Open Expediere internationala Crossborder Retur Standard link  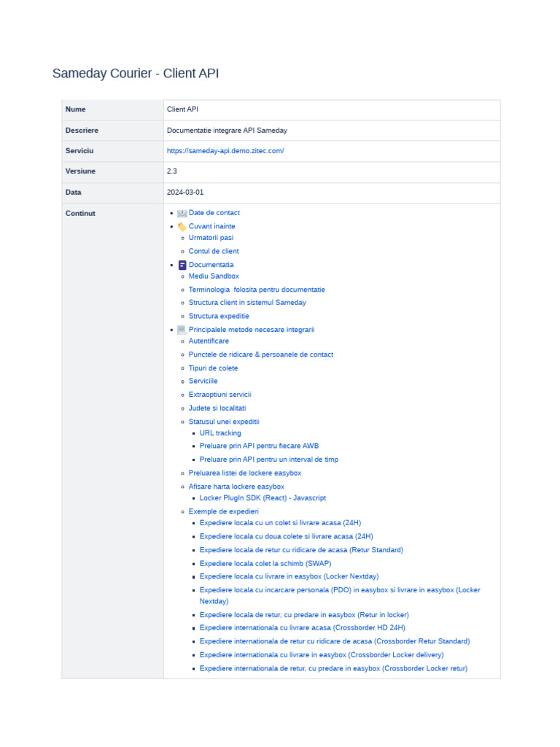[335, 641]
